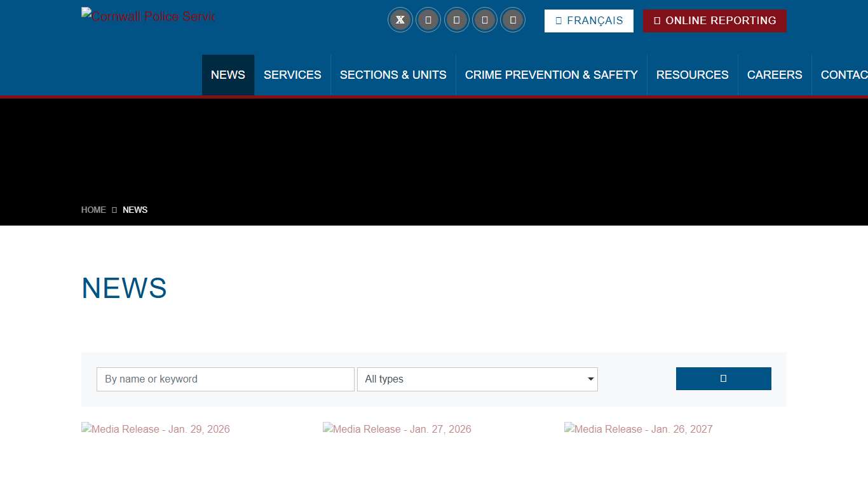Open the Resources navigation menu
Screen dimensions: 868x488
tap(692, 75)
